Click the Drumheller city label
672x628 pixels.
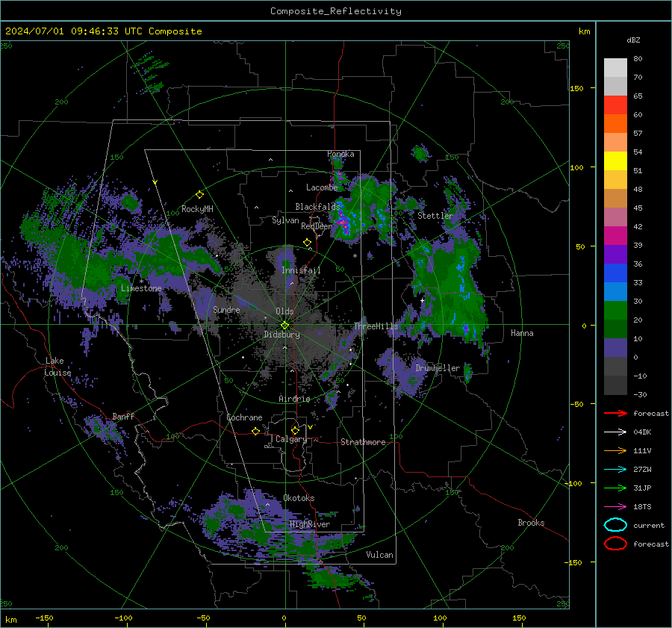click(438, 368)
